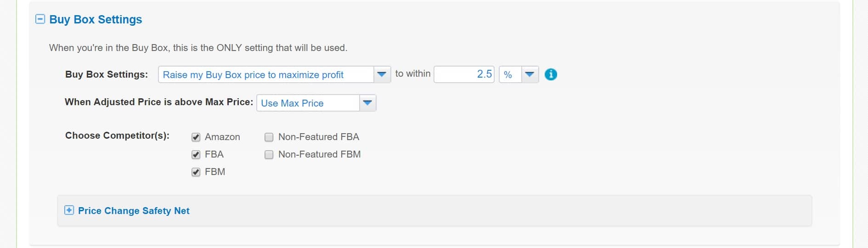Click the Buy Box Settings dropdown arrow
868x248 pixels.
[x=382, y=74]
